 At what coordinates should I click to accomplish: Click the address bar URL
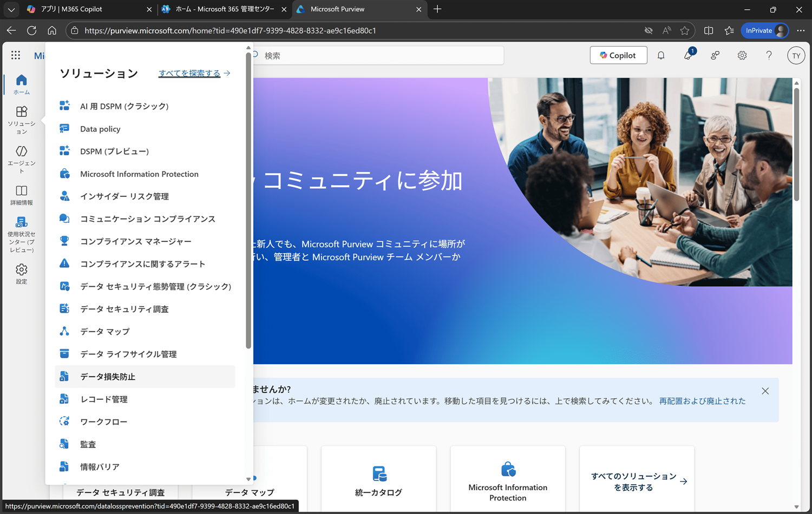tap(230, 30)
